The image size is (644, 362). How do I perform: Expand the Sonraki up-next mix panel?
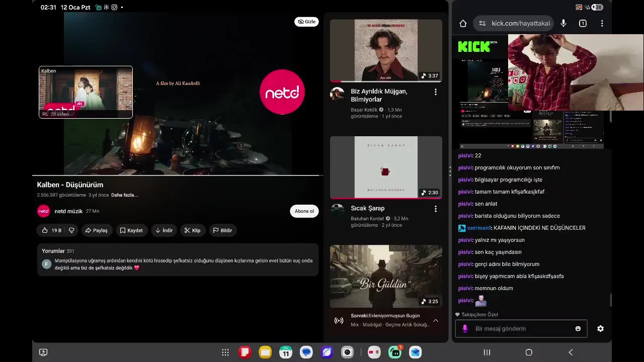coord(436,321)
